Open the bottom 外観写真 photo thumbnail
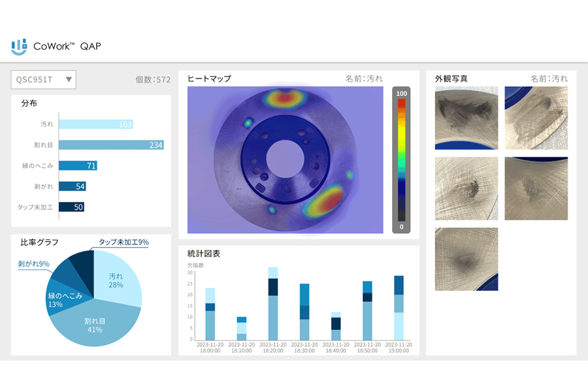The height and width of the screenshot is (392, 588). click(466, 259)
